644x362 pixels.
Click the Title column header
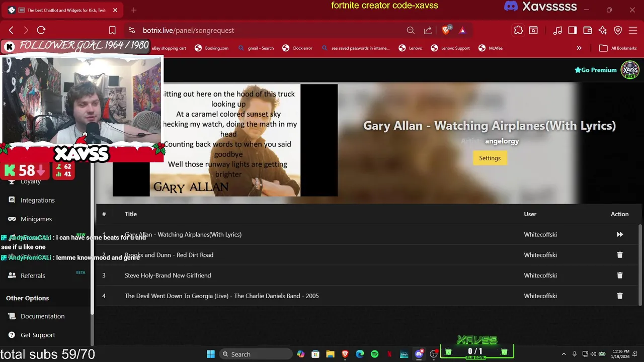coord(131,214)
